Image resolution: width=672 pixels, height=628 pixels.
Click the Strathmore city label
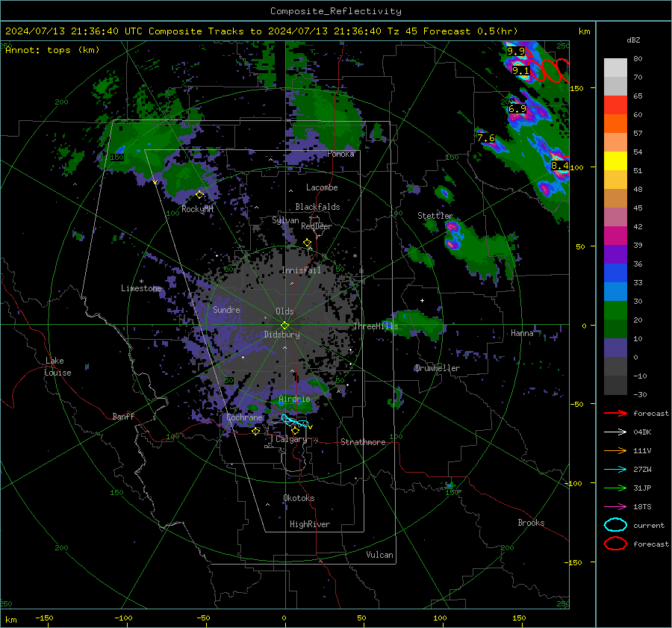coord(363,442)
